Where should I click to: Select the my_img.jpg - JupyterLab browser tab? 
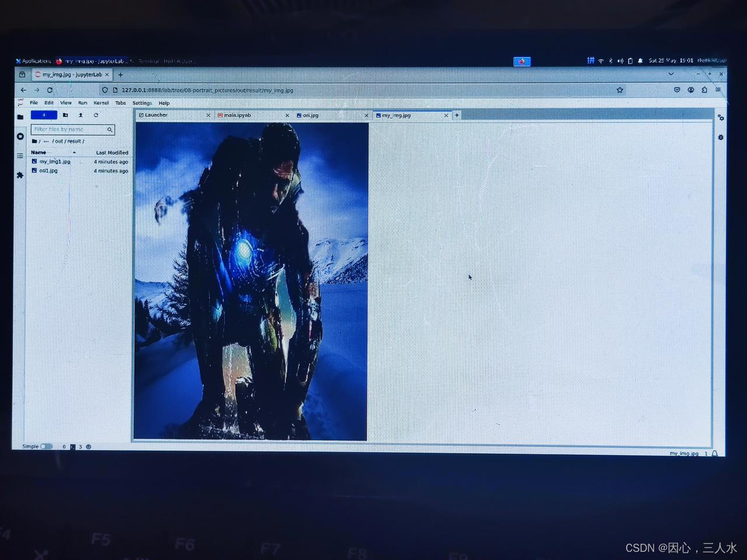pos(72,75)
